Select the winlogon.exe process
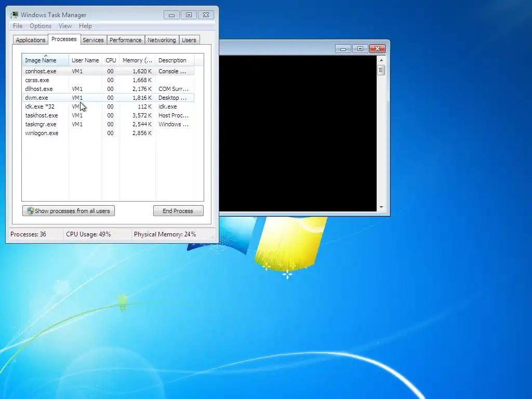 point(108,133)
